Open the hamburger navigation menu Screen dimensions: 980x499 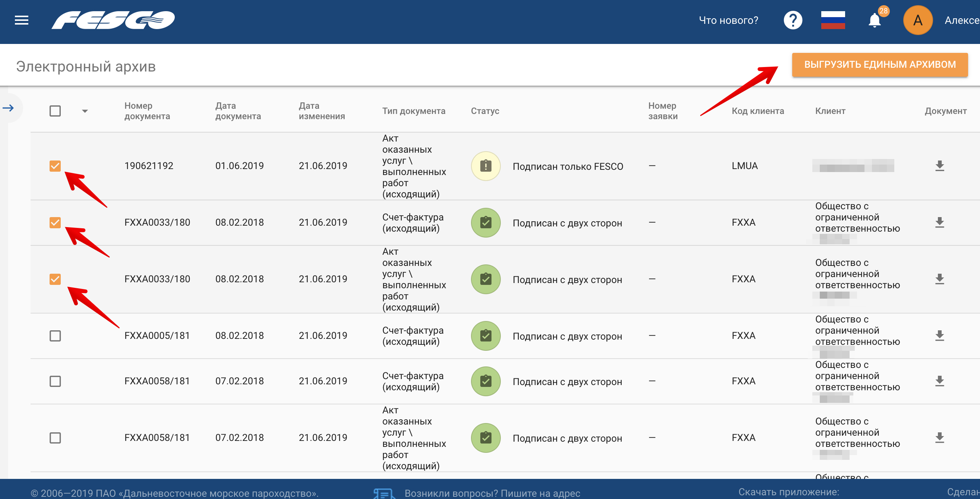point(22,20)
